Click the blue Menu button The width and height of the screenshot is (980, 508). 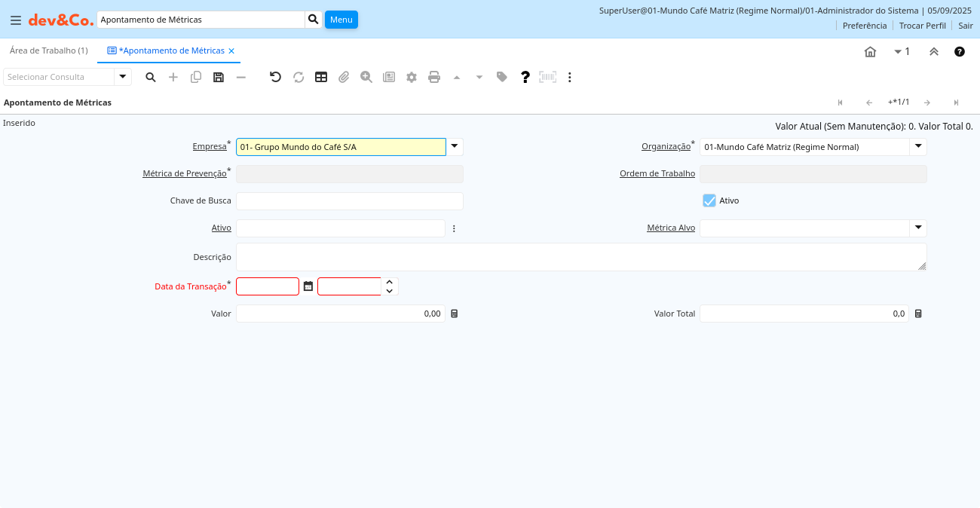[x=341, y=20]
